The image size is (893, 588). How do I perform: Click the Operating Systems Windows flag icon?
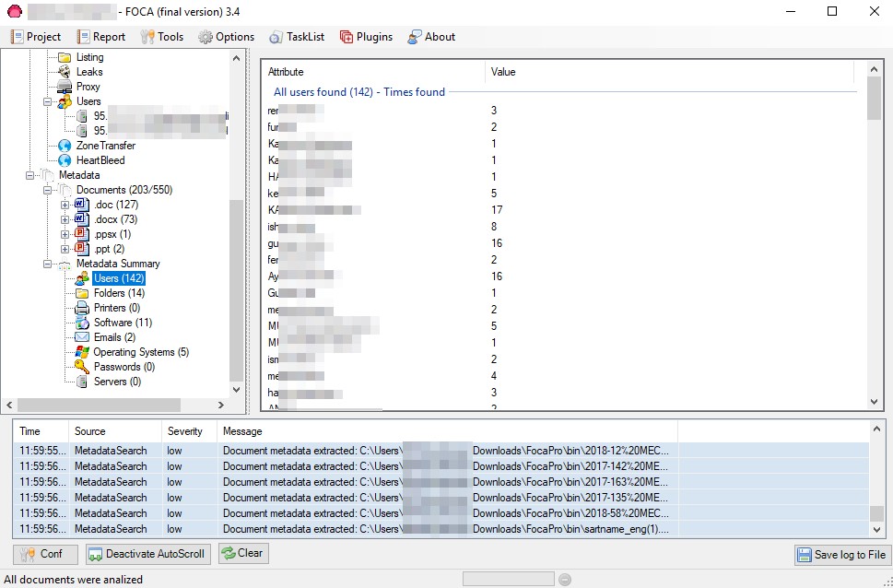pos(82,352)
